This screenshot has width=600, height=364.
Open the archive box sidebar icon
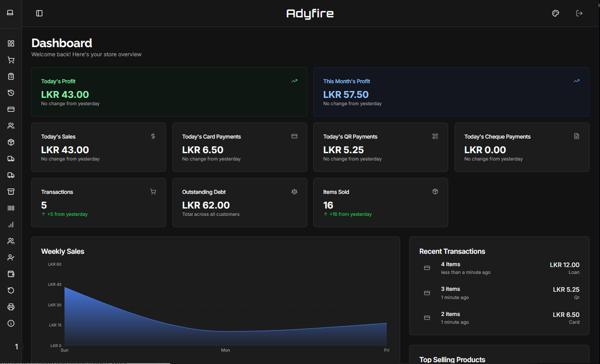[x=11, y=192]
